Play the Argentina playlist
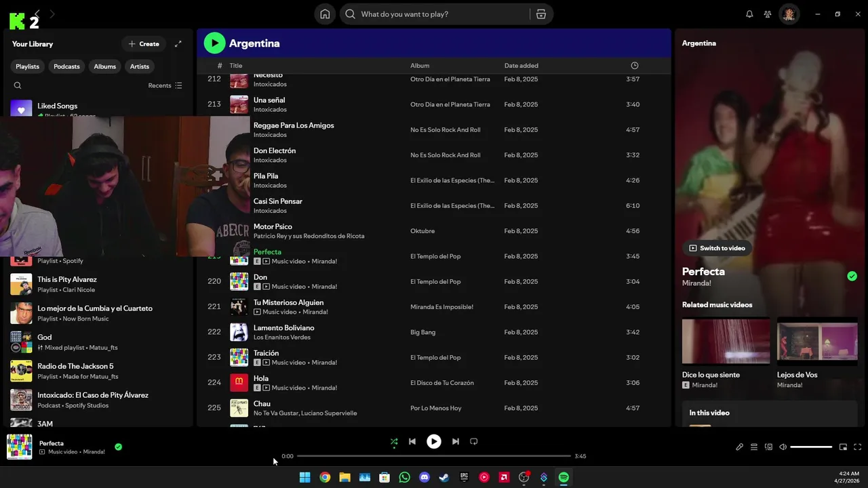This screenshot has height=488, width=868. (x=214, y=43)
